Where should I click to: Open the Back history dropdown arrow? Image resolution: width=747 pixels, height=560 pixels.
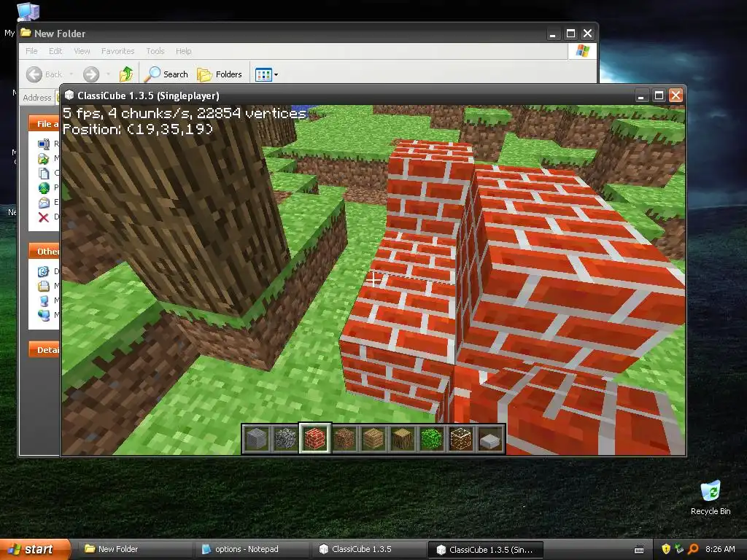click(x=71, y=74)
